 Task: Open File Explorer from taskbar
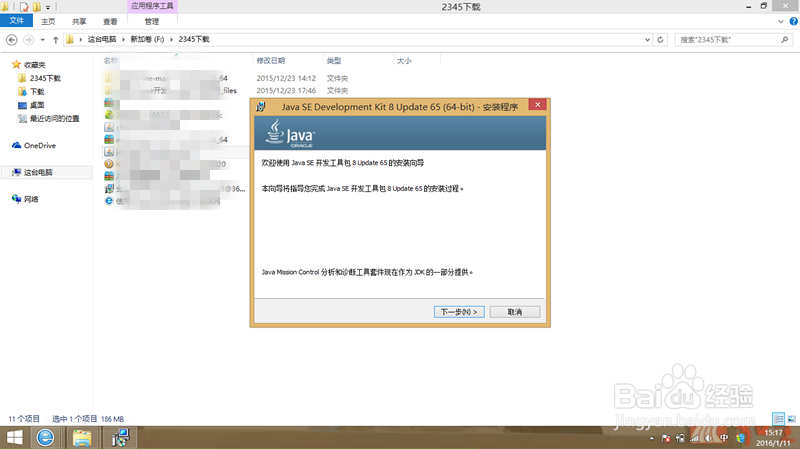pyautogui.click(x=82, y=438)
